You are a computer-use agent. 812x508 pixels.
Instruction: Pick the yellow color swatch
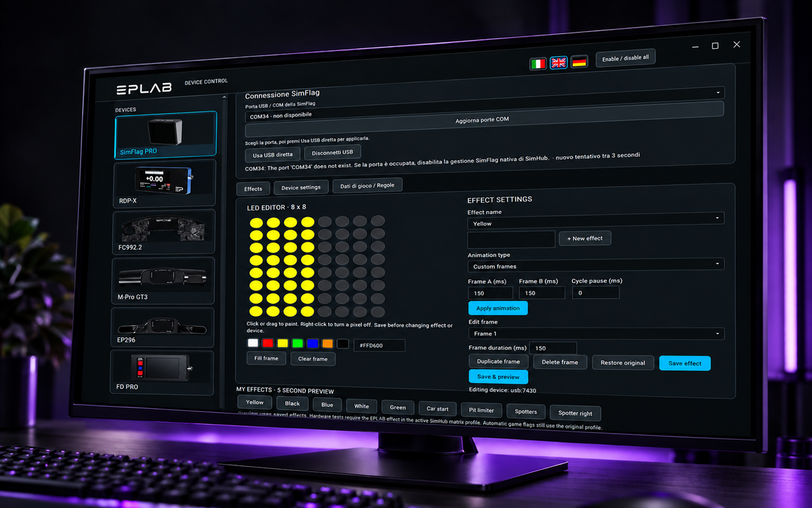point(283,344)
